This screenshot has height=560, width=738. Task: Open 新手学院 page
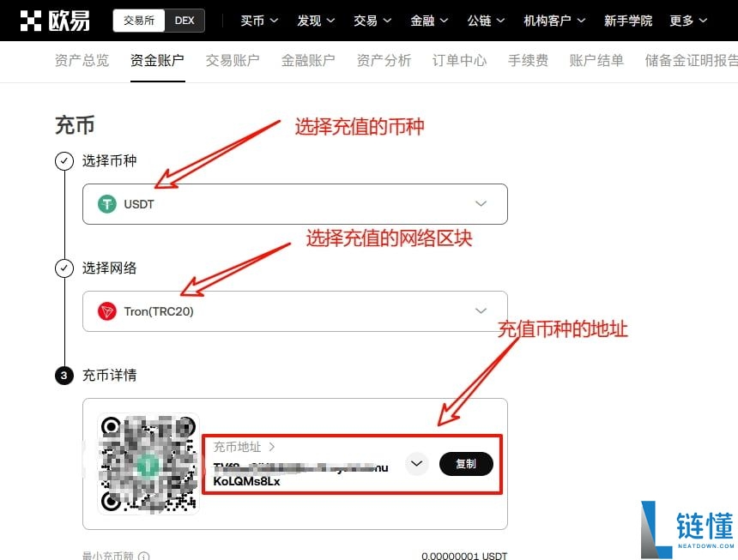pos(628,21)
